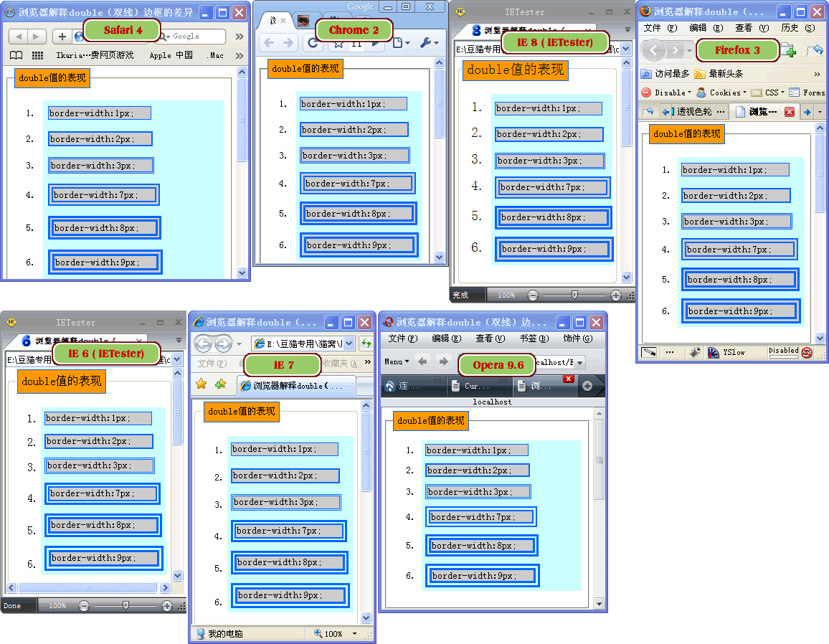This screenshot has height=644, width=829.
Task: Expand Safari's bookmarks bar overflow chevron
Action: coord(240,55)
